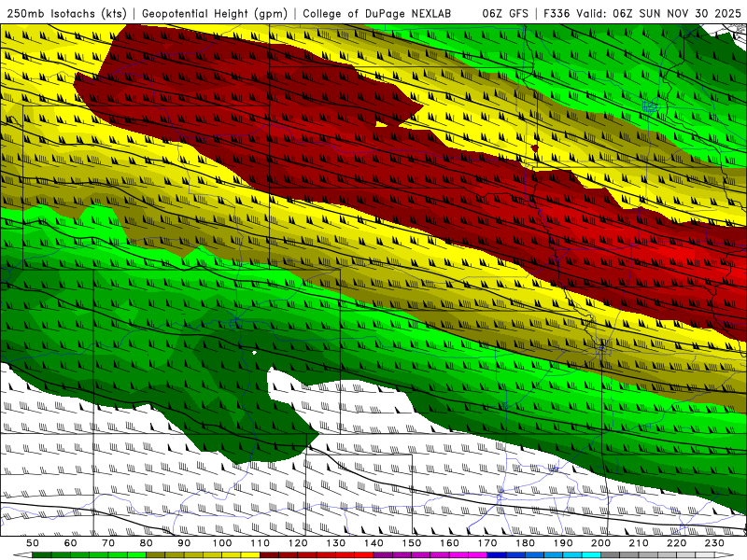This screenshot has height=560, width=747.
Task: Click the '60' legend value
Action: tap(70, 543)
